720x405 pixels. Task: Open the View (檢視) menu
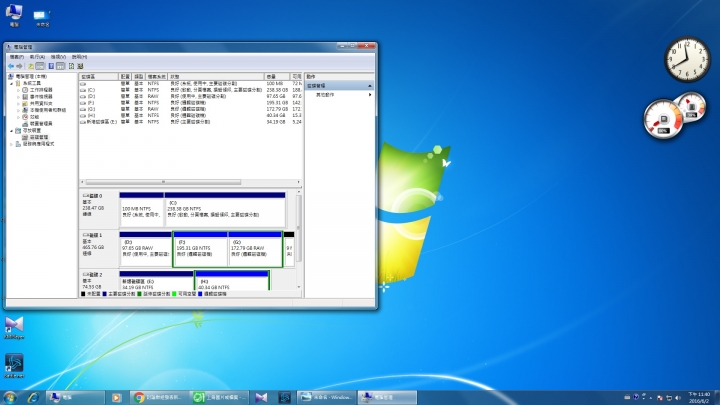[x=58, y=57]
